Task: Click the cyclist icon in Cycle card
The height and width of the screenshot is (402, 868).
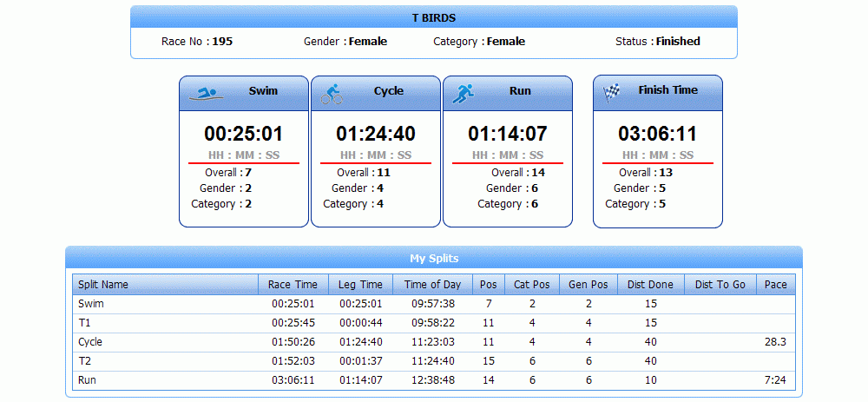Action: pyautogui.click(x=332, y=93)
